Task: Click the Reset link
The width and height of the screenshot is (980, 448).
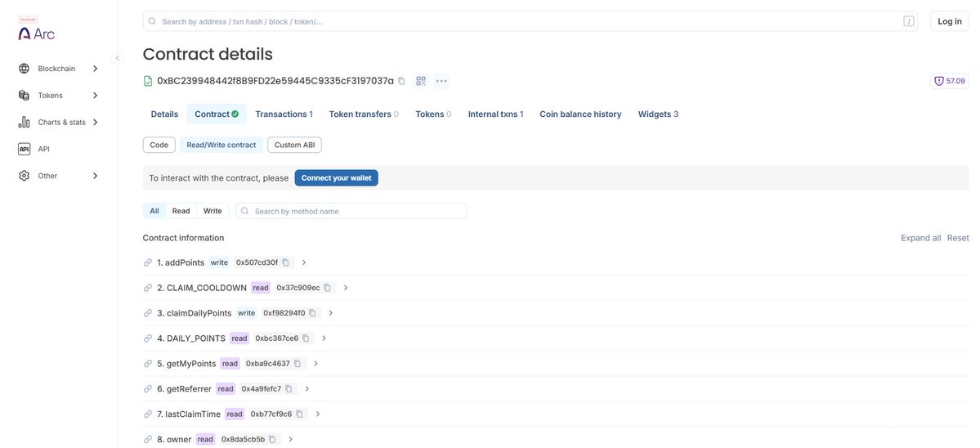Action: [958, 238]
